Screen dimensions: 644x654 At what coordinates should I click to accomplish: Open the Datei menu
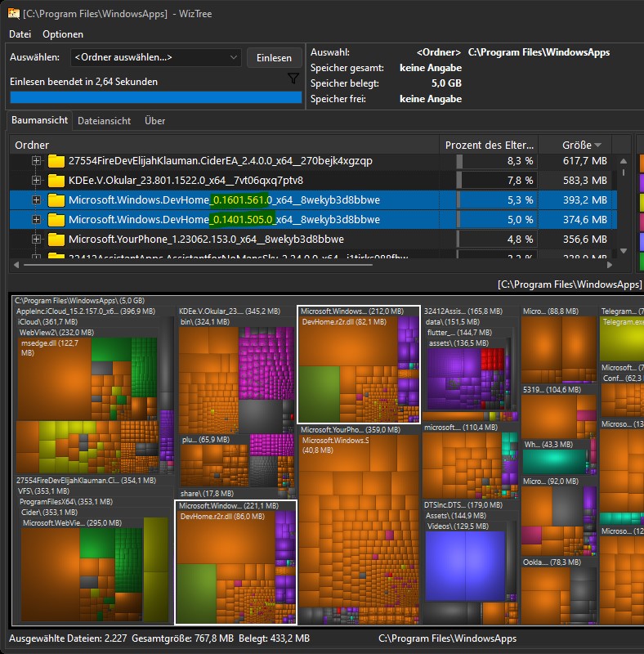pos(20,34)
